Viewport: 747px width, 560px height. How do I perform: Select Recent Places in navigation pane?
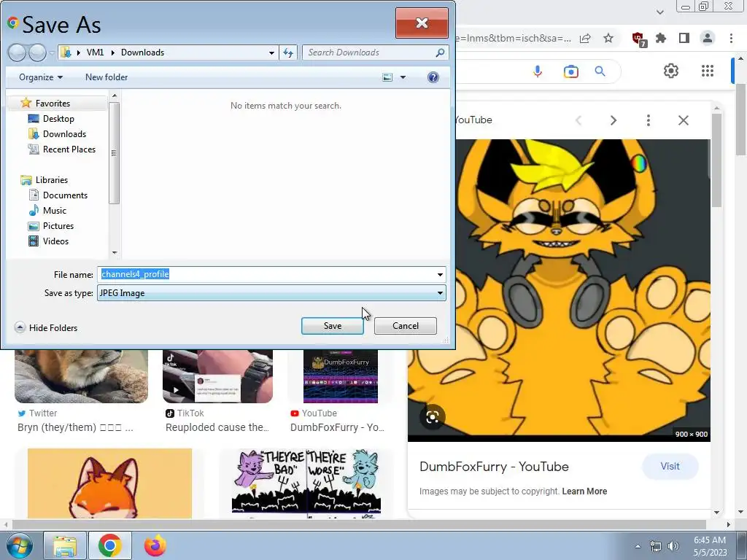coord(69,149)
